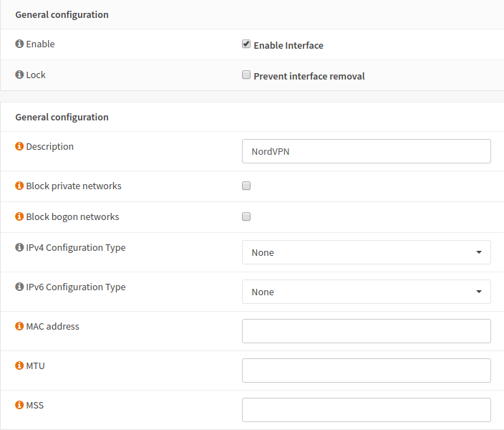Viewport: 504px width, 430px height.
Task: Open the IPv4 Configuration Type dropdown
Action: click(x=366, y=252)
